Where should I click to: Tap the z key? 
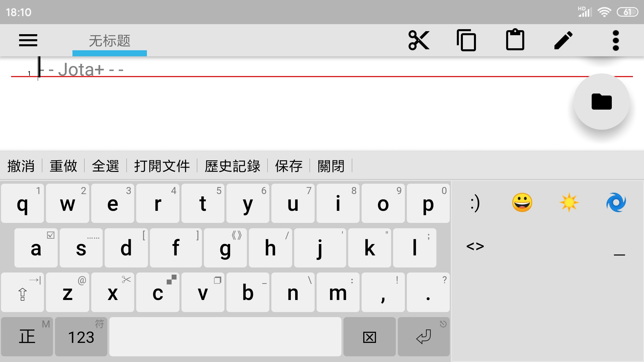click(x=67, y=293)
